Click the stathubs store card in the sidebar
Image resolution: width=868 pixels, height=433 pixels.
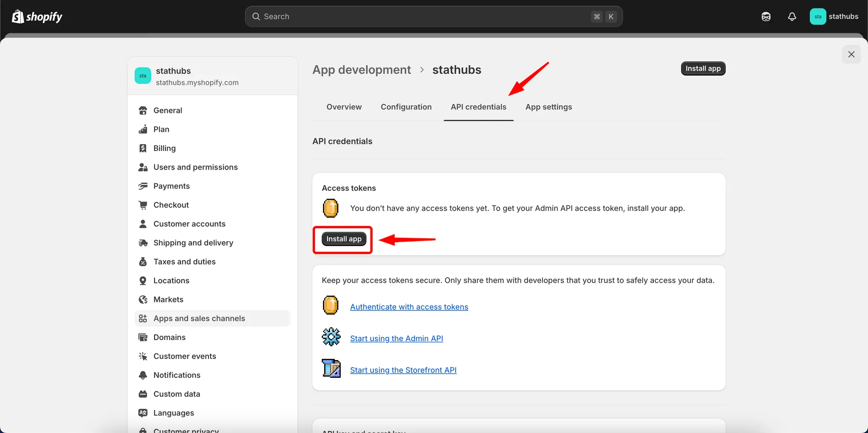click(212, 76)
